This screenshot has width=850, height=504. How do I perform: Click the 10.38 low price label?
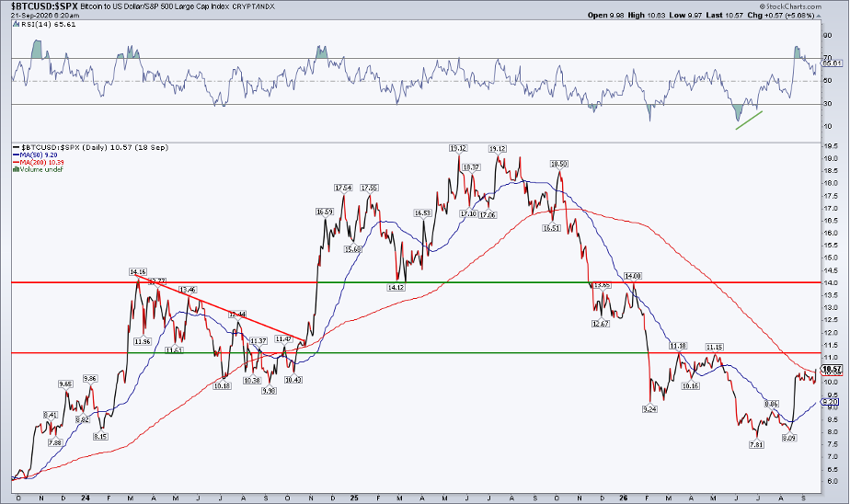point(251,381)
